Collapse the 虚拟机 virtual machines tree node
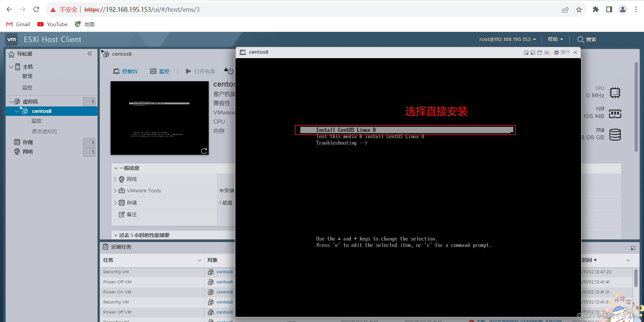 11,102
